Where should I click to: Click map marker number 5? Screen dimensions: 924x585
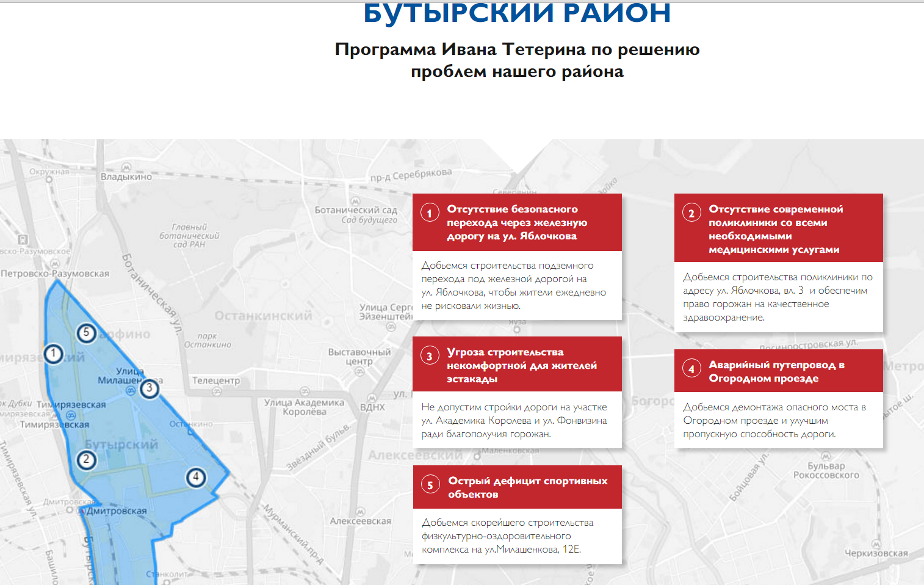point(86,333)
